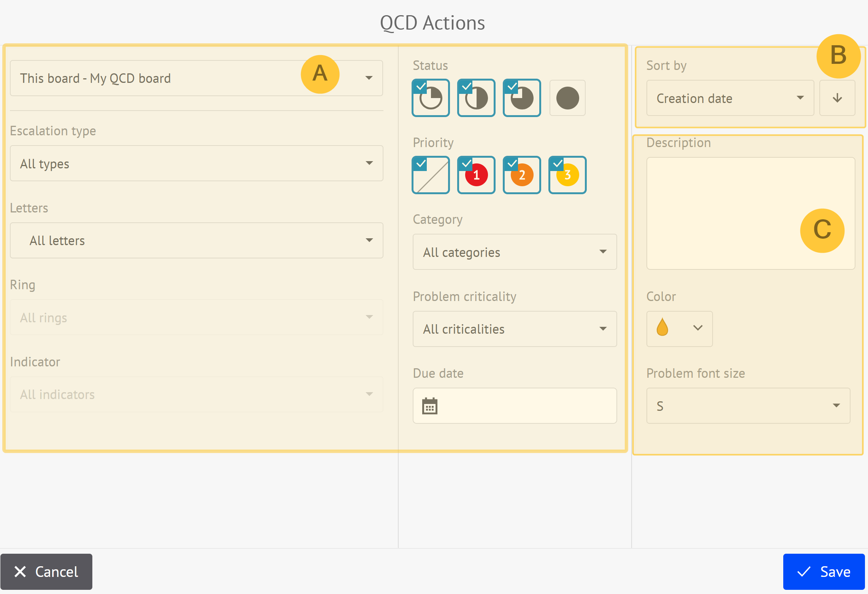Toggle the priority 1 red filter
The image size is (868, 594).
click(x=476, y=175)
